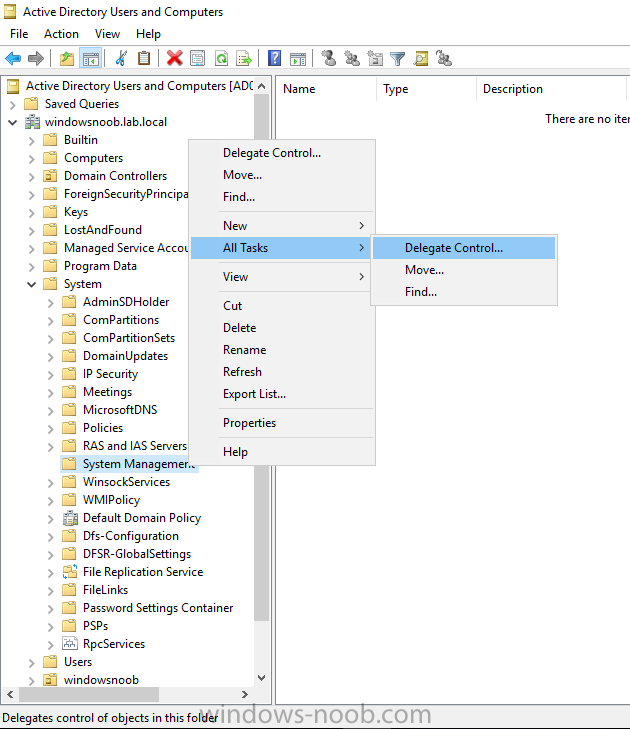Click the blue question mark Help icon
Viewport: 630px width, 729px height.
(274, 59)
